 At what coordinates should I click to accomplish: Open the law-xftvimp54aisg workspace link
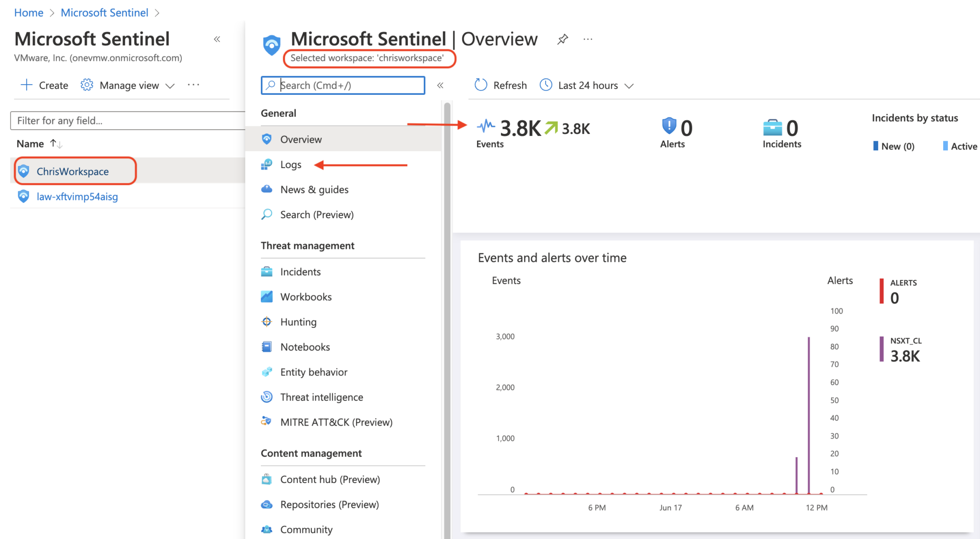pos(77,196)
